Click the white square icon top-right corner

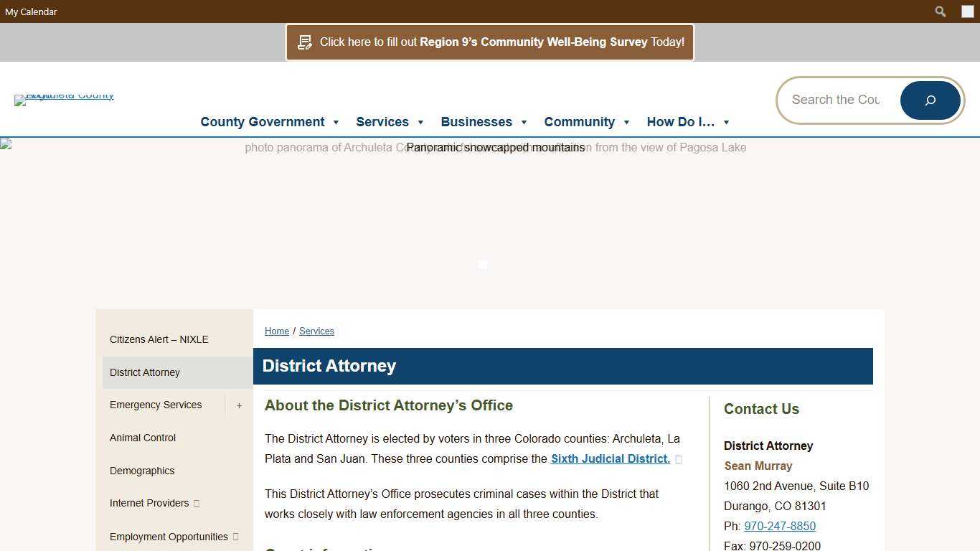(966, 11)
